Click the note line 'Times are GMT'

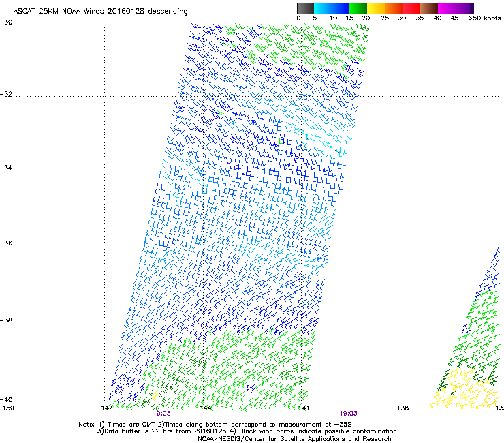point(215,425)
